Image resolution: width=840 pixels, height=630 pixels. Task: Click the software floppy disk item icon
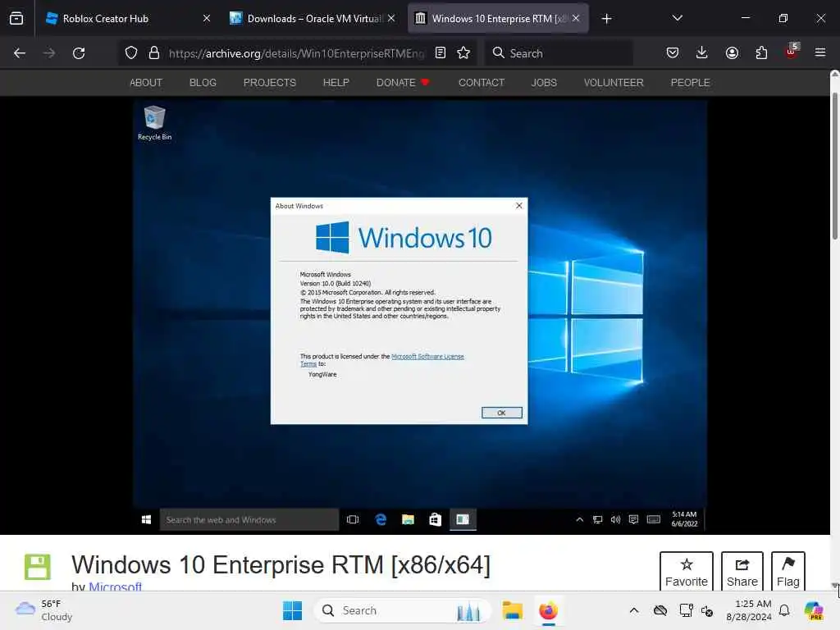[38, 567]
